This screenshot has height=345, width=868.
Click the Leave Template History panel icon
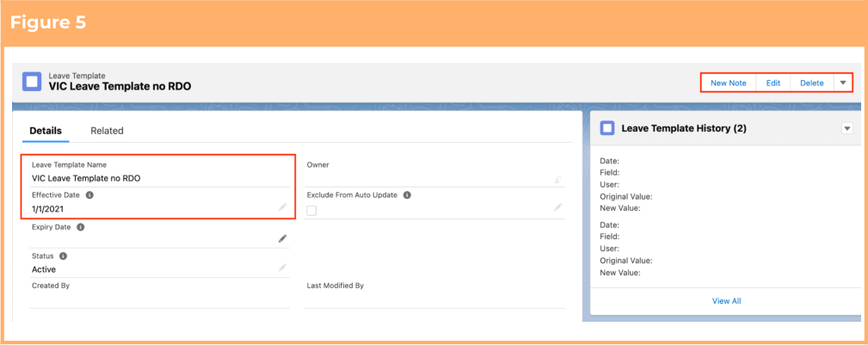(607, 128)
